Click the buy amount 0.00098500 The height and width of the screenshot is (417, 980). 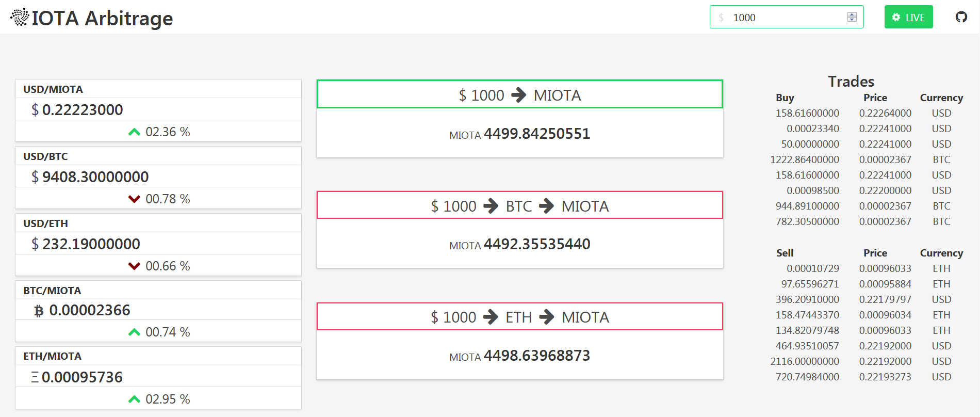click(x=813, y=190)
